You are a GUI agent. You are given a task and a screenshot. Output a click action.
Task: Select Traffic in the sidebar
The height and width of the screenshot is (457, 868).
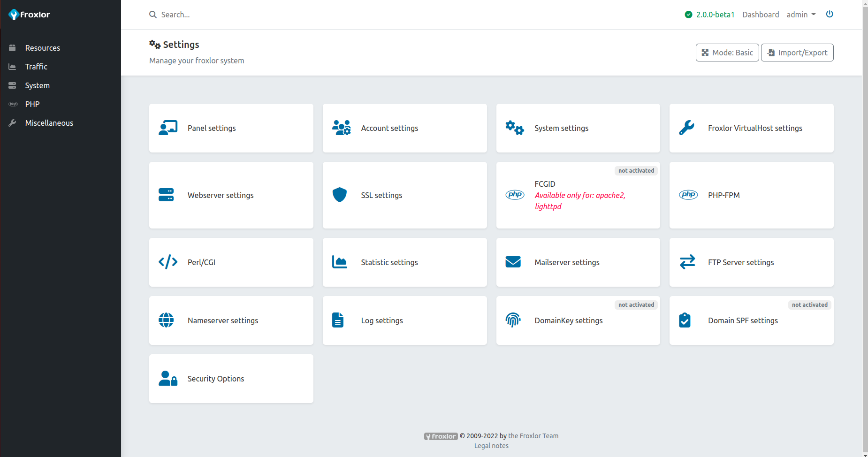36,67
